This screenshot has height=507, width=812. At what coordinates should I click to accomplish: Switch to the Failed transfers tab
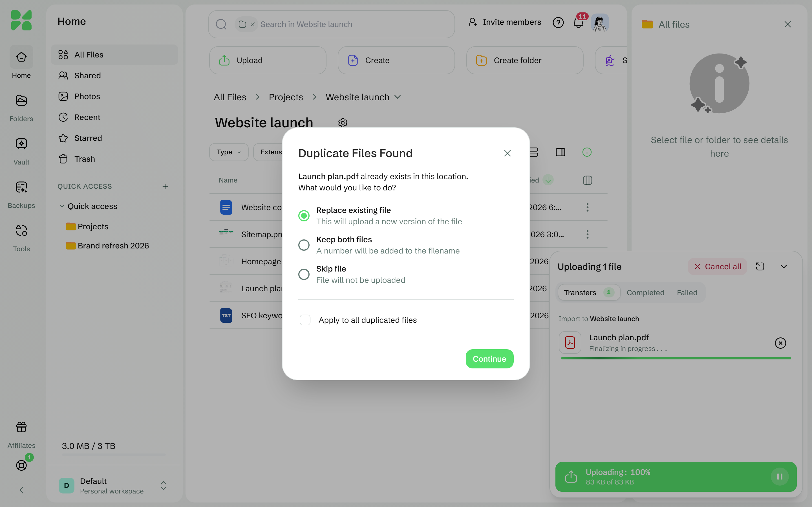(687, 293)
